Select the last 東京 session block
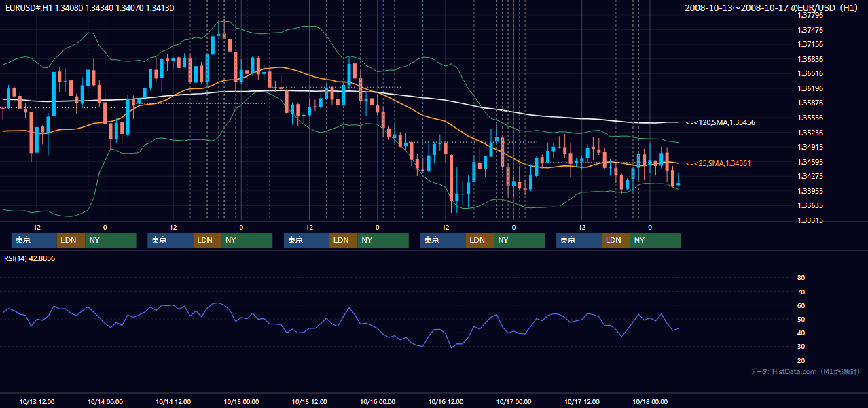This screenshot has height=408, width=868. point(579,240)
